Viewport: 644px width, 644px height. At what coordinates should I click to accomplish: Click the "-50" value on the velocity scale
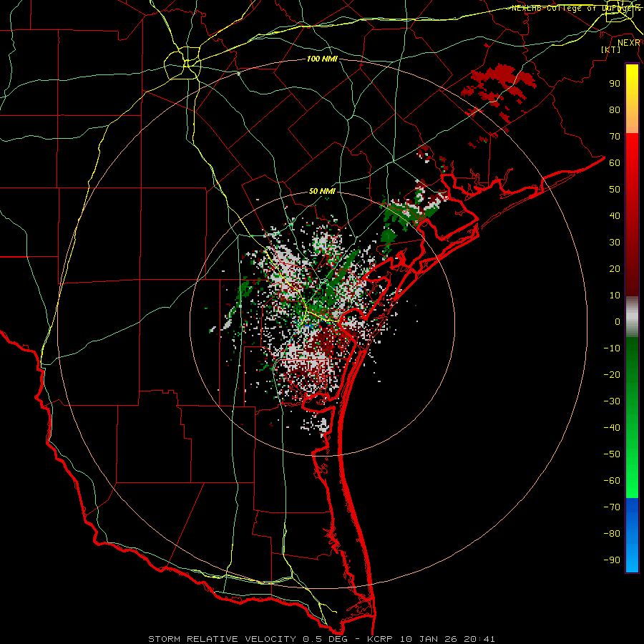click(x=612, y=454)
